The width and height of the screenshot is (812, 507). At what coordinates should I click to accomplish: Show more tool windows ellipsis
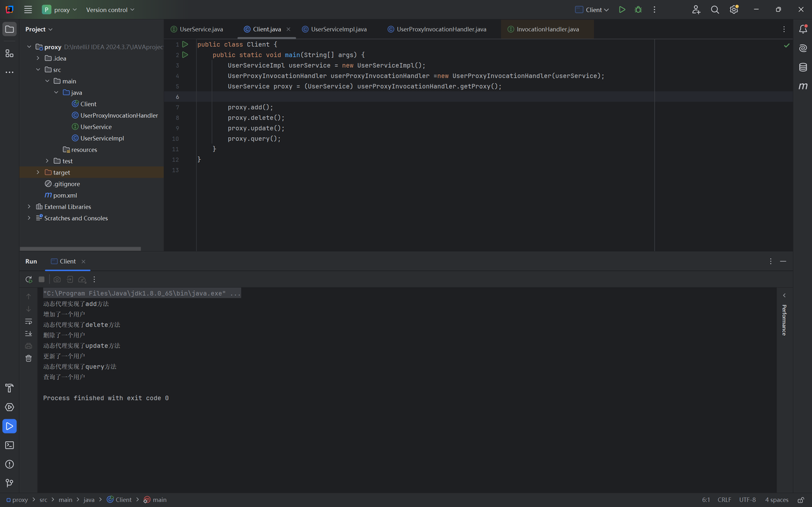[x=10, y=72]
